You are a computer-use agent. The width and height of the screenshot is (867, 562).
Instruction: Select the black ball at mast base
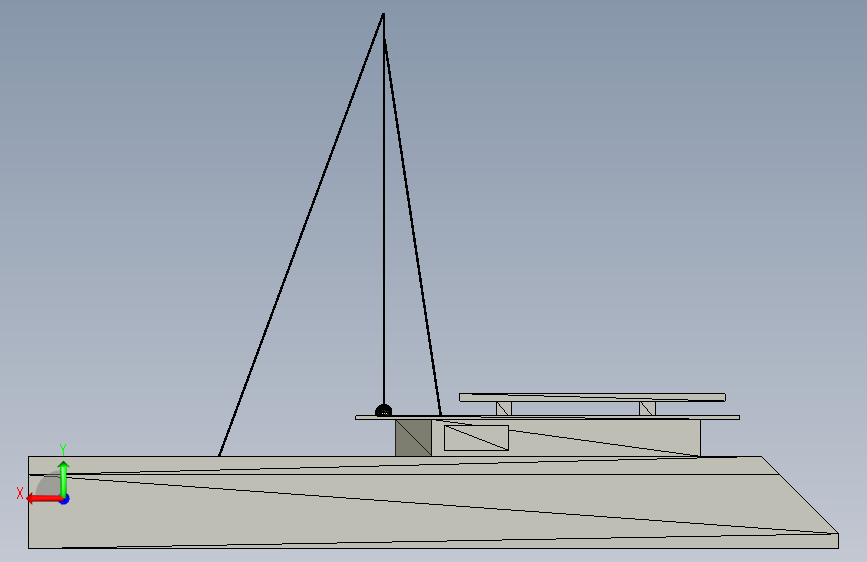pyautogui.click(x=384, y=410)
